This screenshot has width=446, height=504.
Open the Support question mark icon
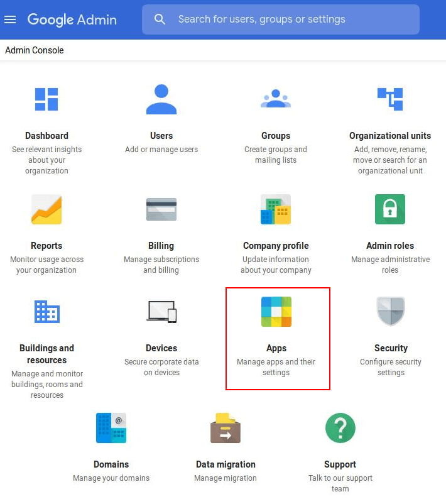pyautogui.click(x=340, y=428)
